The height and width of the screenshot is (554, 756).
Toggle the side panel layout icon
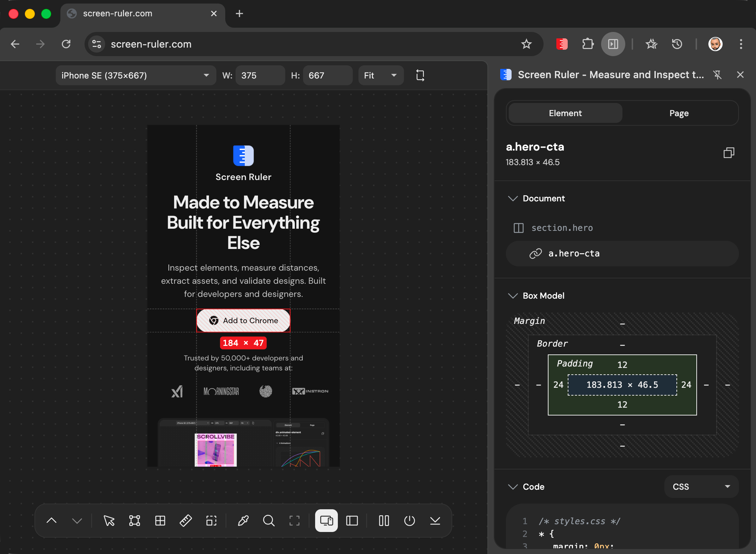(352, 521)
